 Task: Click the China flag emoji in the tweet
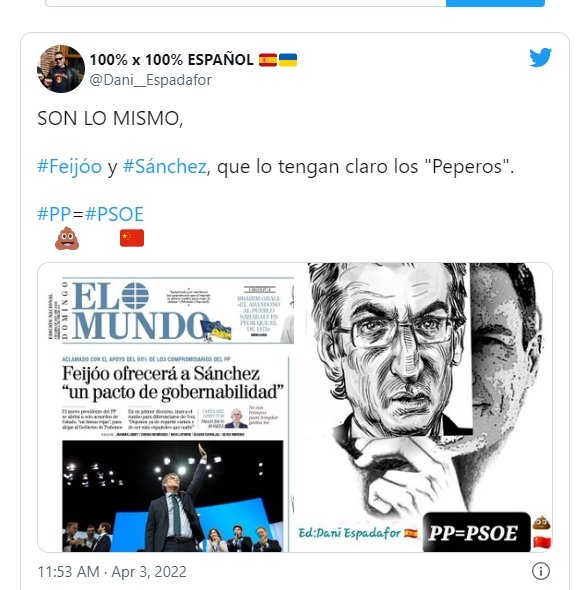(x=132, y=238)
